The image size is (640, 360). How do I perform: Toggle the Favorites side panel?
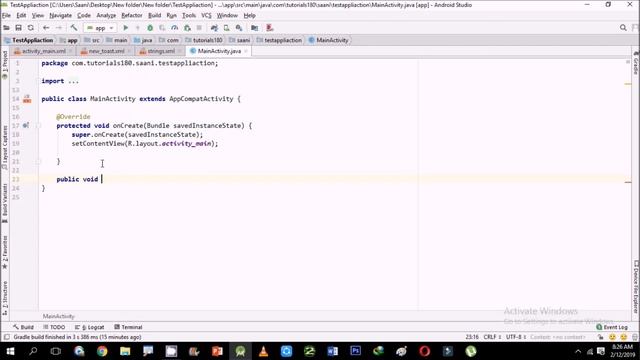[5, 252]
